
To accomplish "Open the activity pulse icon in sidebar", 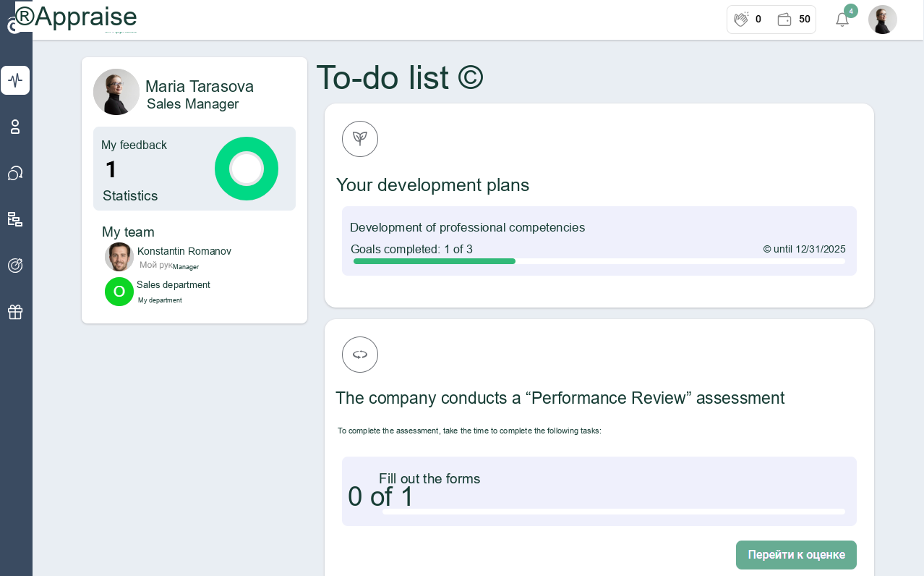I will pos(15,80).
